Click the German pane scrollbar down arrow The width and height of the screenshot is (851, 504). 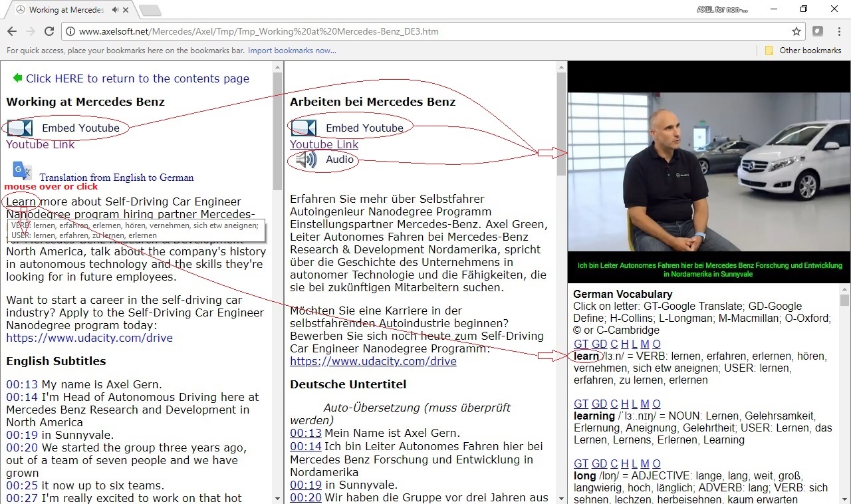pyautogui.click(x=561, y=498)
